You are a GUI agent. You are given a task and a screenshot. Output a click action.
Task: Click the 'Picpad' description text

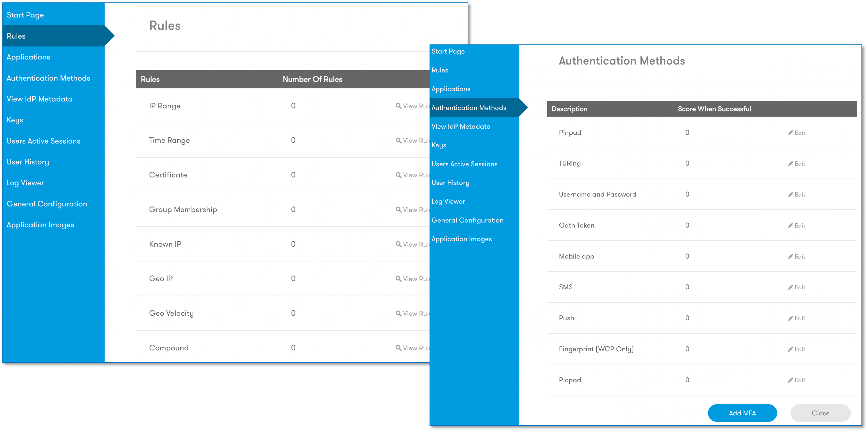(x=570, y=380)
